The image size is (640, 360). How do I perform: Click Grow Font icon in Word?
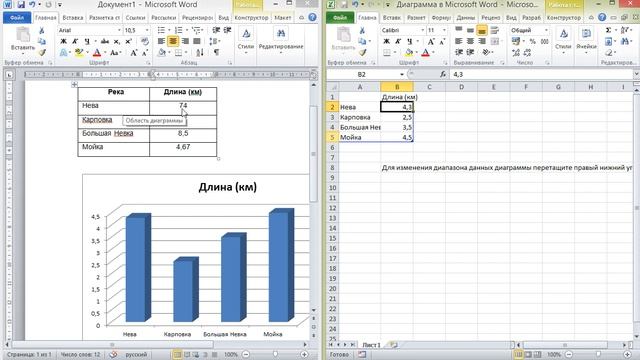click(134, 53)
